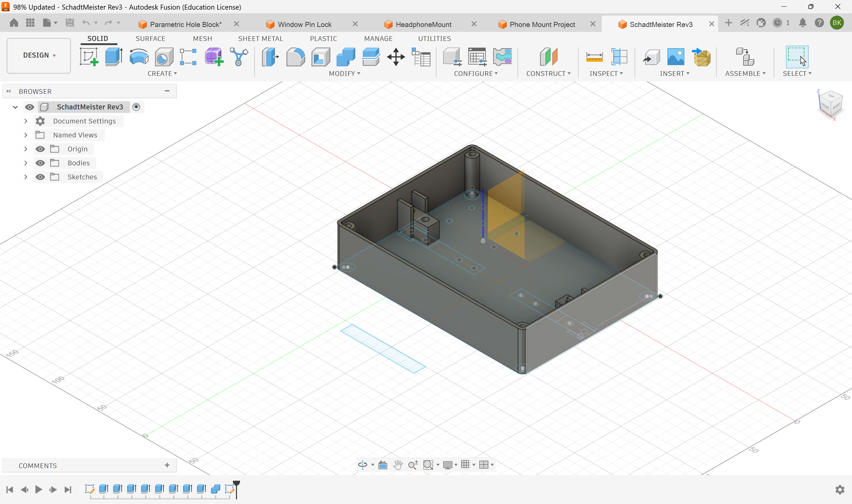Open the Help question mark menu
This screenshot has width=852, height=504.
click(x=819, y=23)
